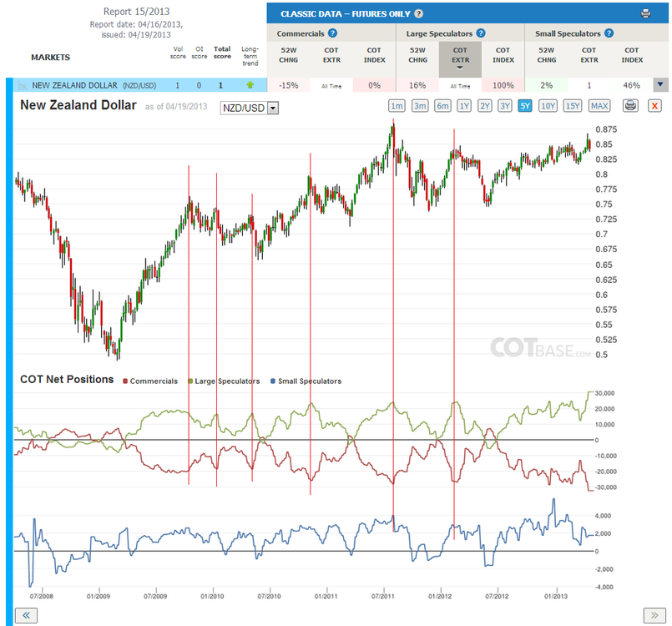Click the Commercials 52W CHNG column header
The width and height of the screenshot is (672, 626).
coord(289,55)
